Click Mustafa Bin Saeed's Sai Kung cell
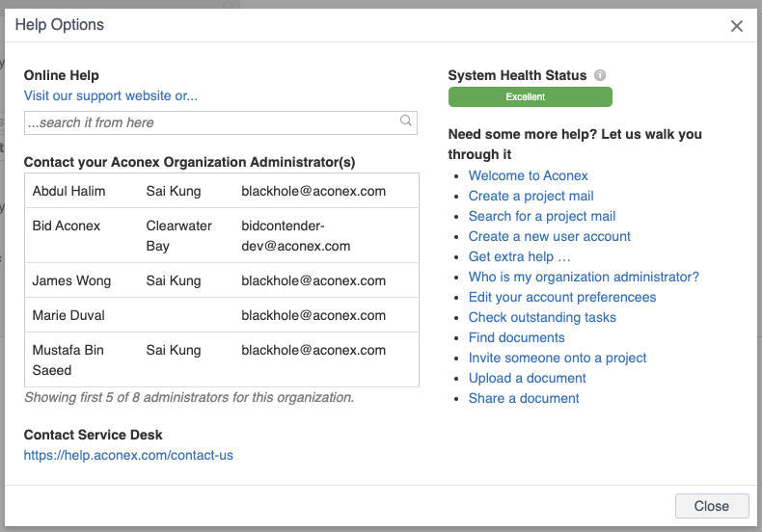The width and height of the screenshot is (762, 532). pos(174,351)
